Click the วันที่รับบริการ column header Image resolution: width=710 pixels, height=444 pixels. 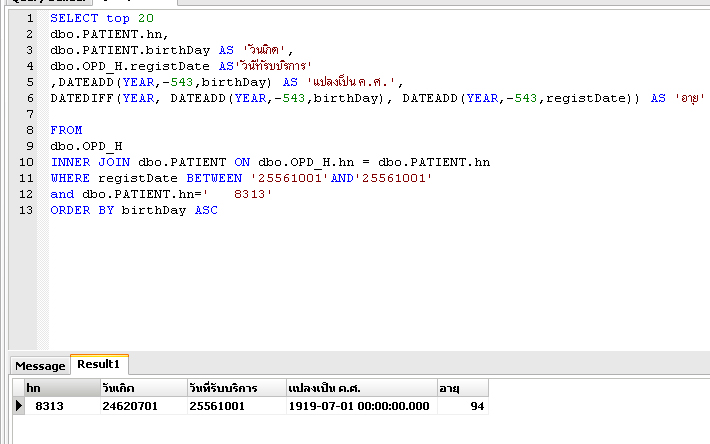tap(237, 388)
